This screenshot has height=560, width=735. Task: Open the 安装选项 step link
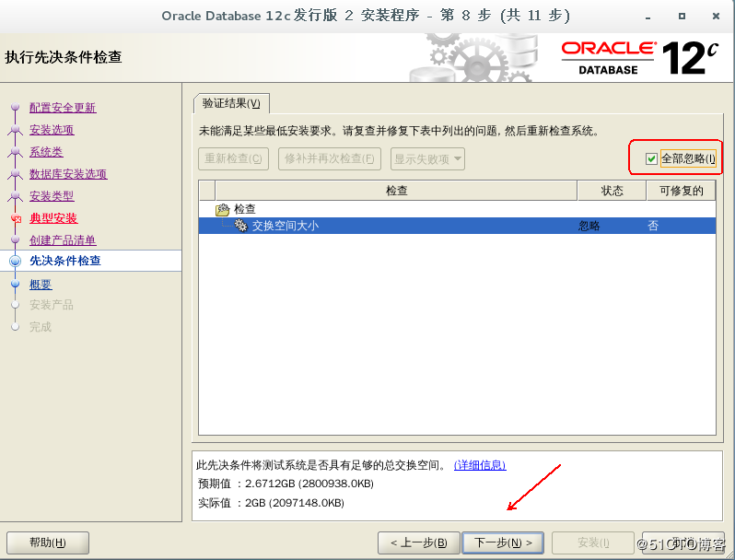[x=52, y=129]
